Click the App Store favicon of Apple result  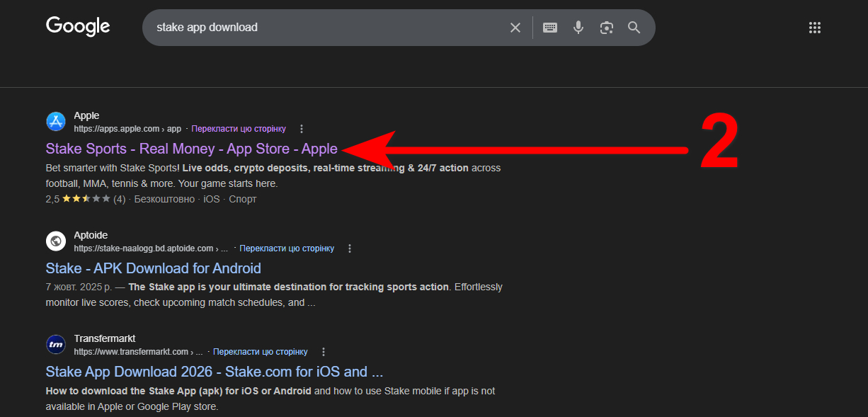(x=56, y=122)
